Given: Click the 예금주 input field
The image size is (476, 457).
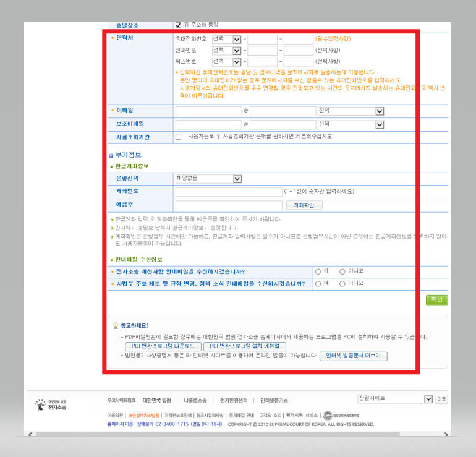Looking at the screenshot, I should (229, 205).
